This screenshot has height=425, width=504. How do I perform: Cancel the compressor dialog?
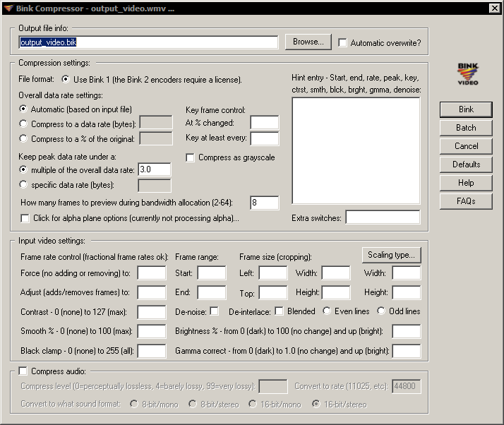(x=466, y=146)
